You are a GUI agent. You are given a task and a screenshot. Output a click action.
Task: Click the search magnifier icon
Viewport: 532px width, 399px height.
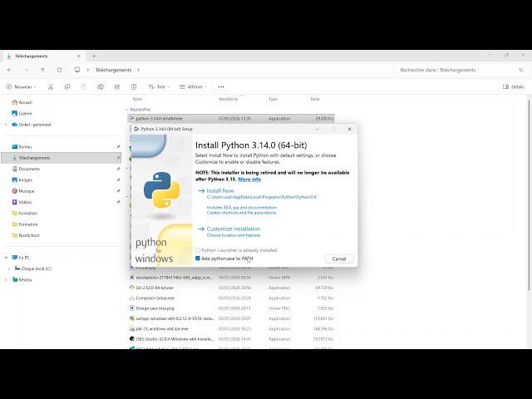point(521,70)
